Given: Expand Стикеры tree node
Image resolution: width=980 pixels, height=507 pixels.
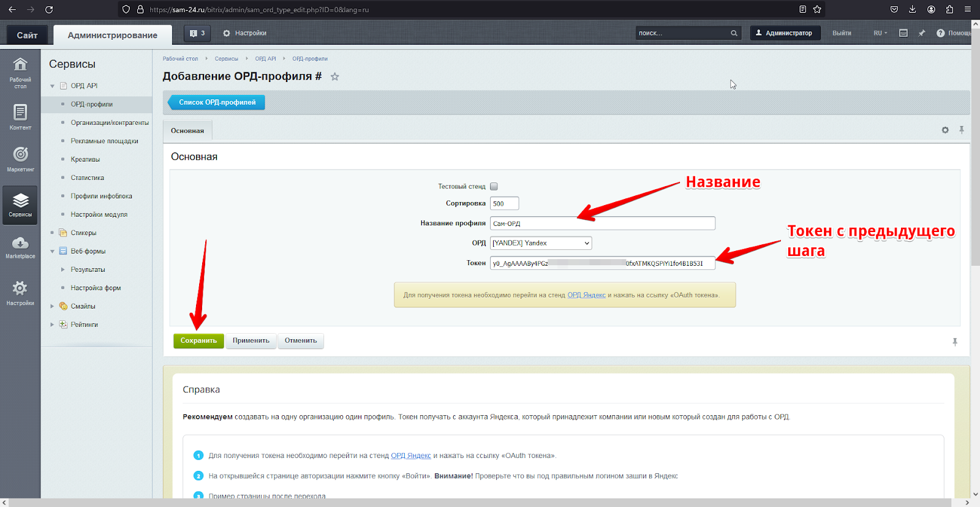Looking at the screenshot, I should [52, 233].
